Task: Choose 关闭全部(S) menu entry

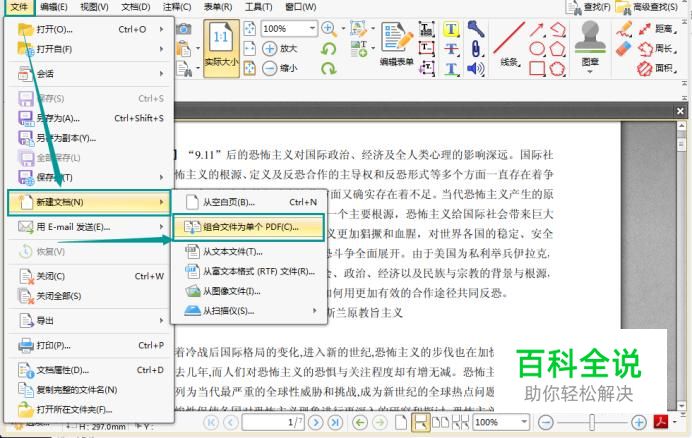Action: point(88,295)
